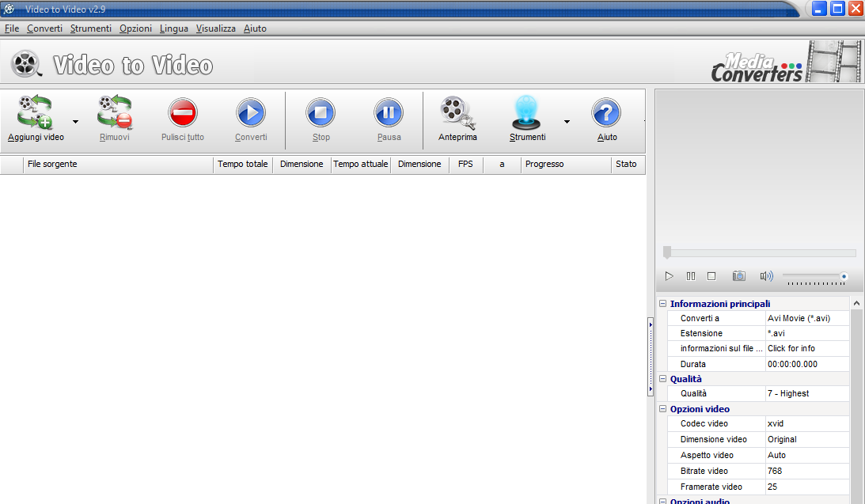
Task: Click the File sorgente column header
Action: coord(118,165)
